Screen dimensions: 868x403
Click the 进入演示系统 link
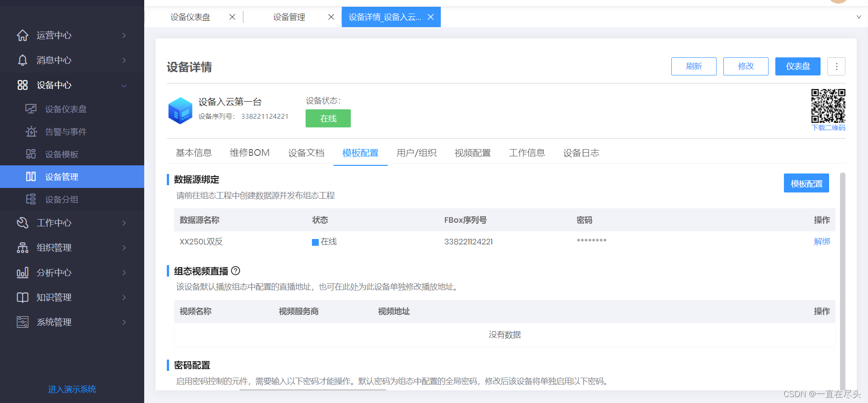[x=72, y=389]
